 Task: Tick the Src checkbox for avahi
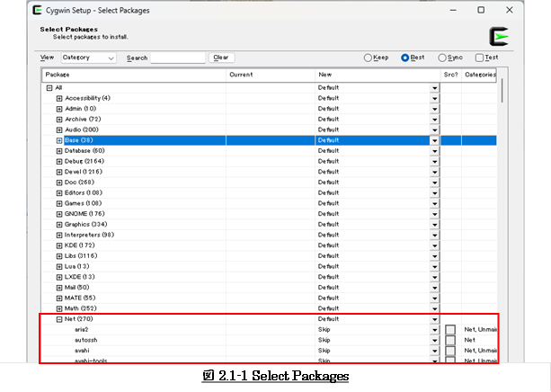pos(450,351)
